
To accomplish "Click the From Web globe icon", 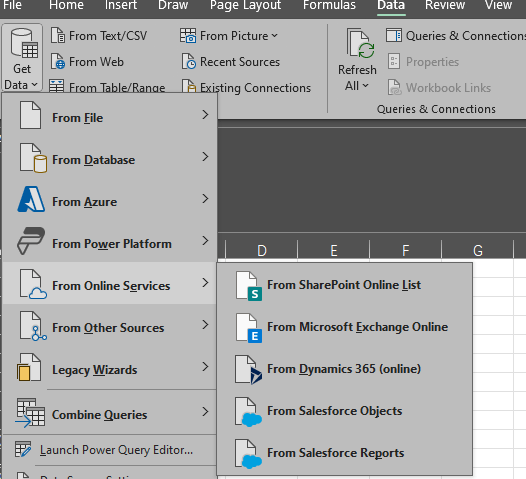I will (x=58, y=61).
